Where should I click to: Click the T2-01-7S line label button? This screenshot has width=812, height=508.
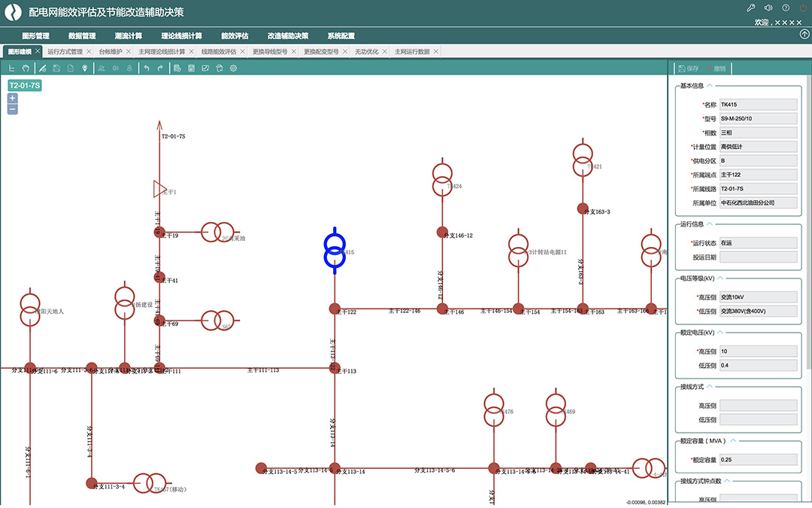(x=24, y=86)
